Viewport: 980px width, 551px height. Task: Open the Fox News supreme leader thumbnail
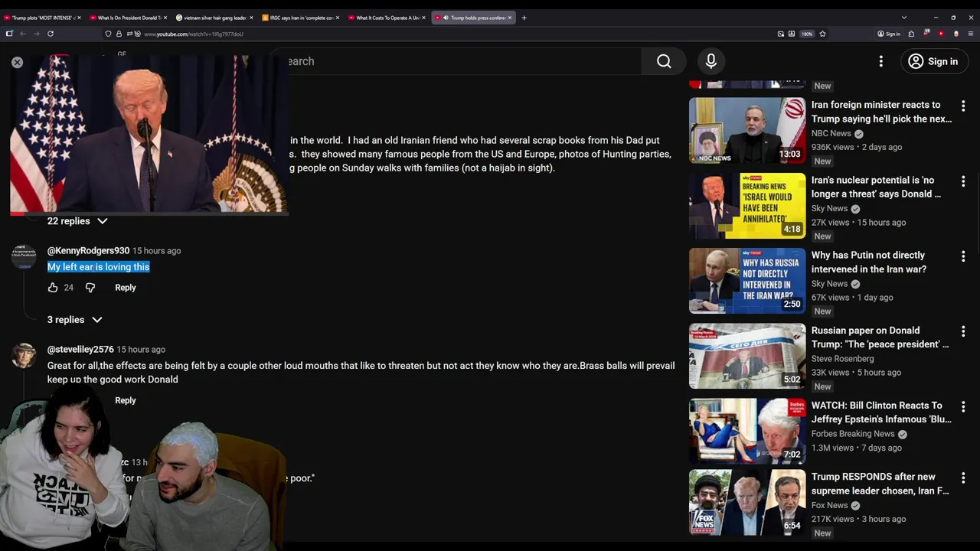pos(747,502)
